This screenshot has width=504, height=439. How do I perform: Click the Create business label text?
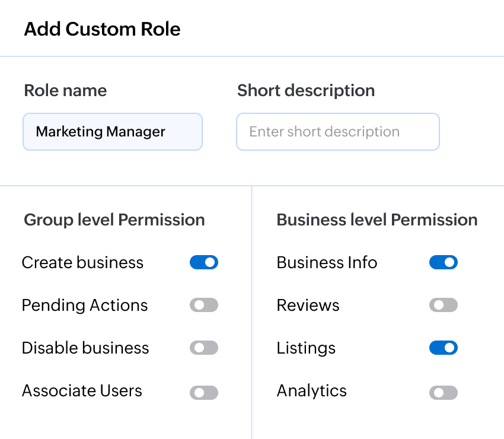pos(82,262)
